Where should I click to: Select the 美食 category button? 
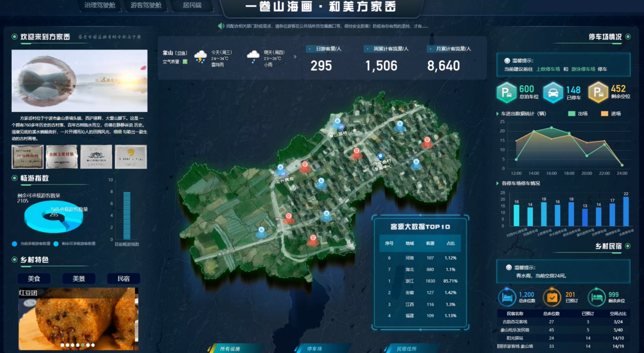34,278
